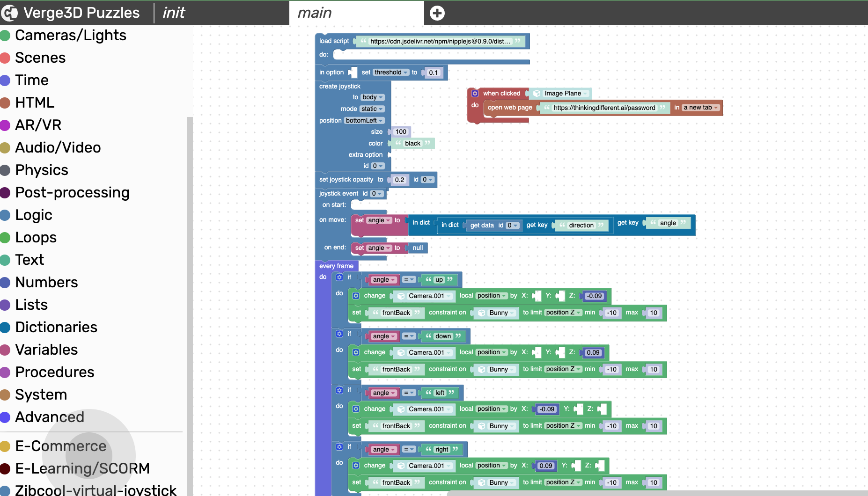Click gear on change block with Z -0.09
This screenshot has height=496, width=868.
(356, 296)
